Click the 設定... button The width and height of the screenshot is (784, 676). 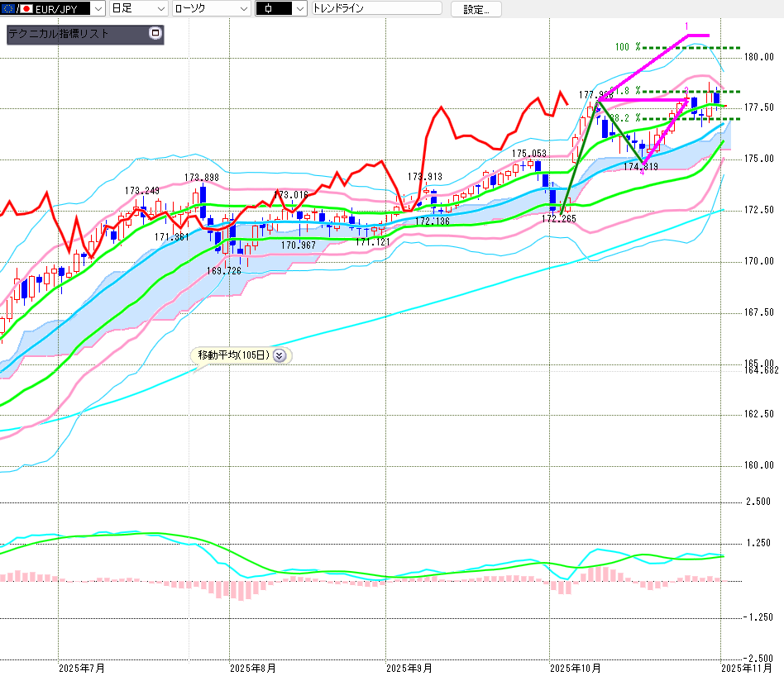click(x=476, y=9)
